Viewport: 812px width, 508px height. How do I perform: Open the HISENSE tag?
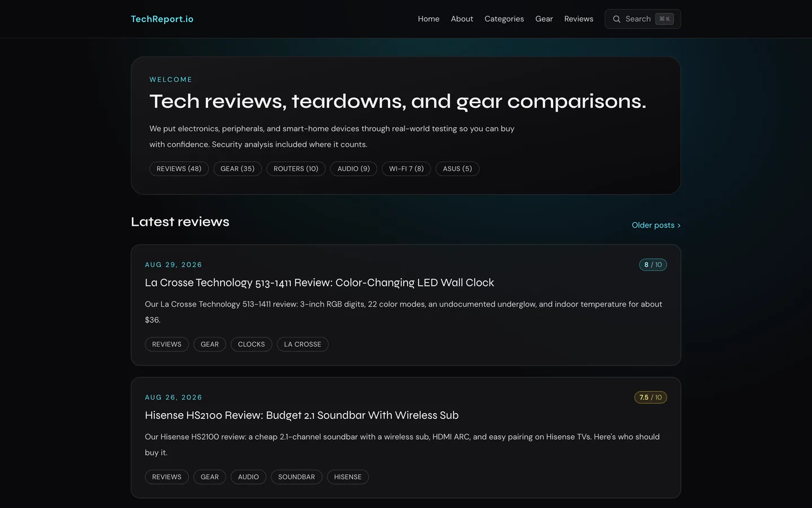348,477
